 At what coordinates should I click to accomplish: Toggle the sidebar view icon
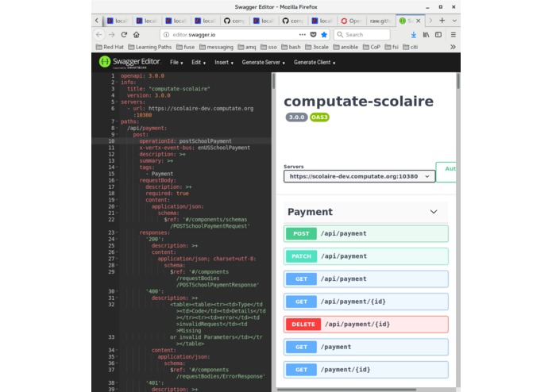438,34
